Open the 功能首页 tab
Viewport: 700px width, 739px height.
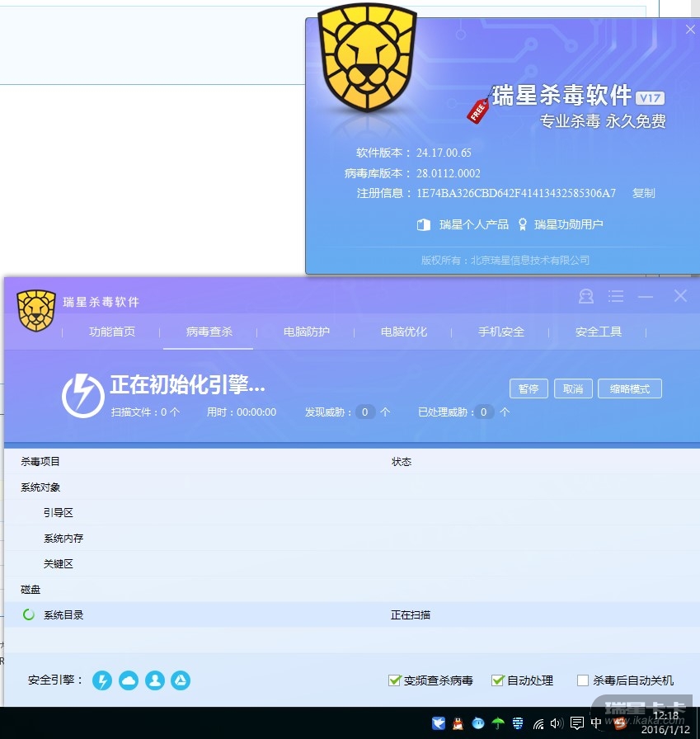[x=111, y=332]
